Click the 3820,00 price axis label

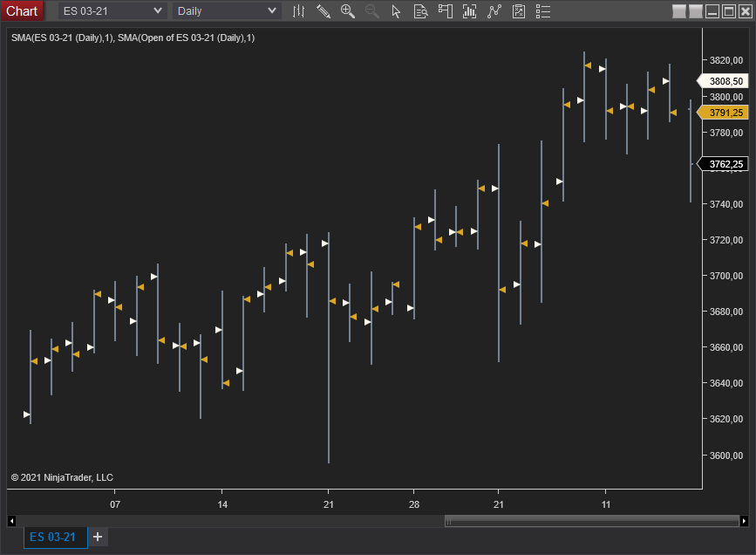point(726,60)
